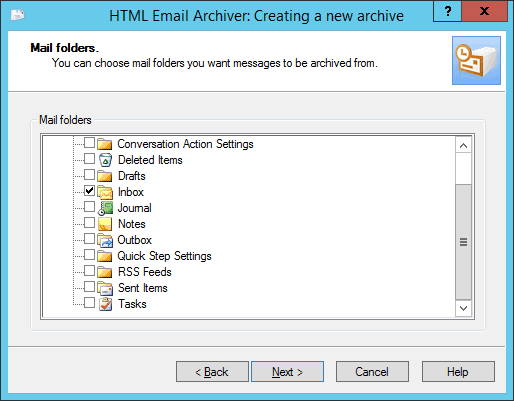Click the Sent Items folder icon
The height and width of the screenshot is (401, 514).
click(x=105, y=288)
